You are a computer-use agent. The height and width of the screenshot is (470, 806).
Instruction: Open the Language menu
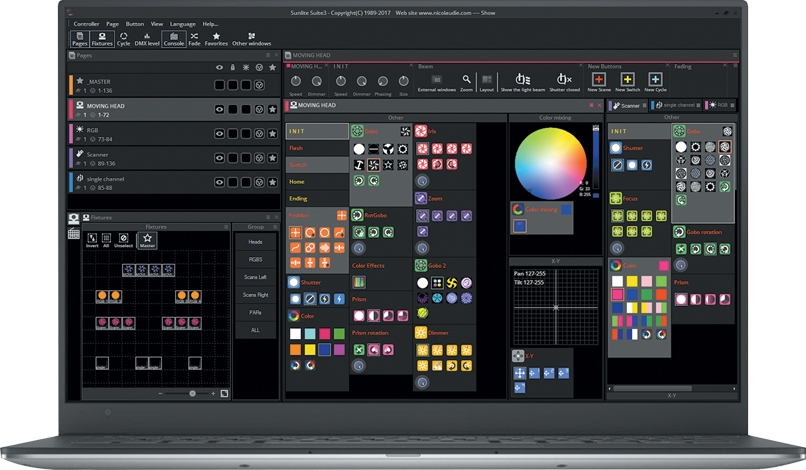pos(183,23)
